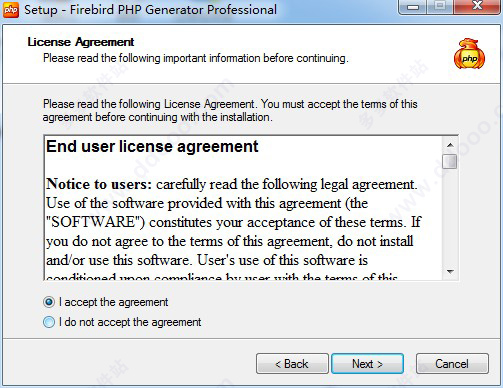Screen dimensions: 503x388
Task: Click the License Agreement page title
Action: click(x=81, y=42)
